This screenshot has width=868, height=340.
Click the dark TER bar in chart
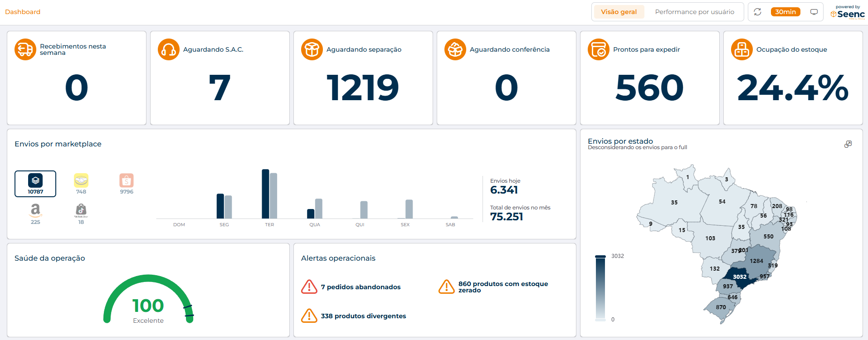click(x=266, y=194)
